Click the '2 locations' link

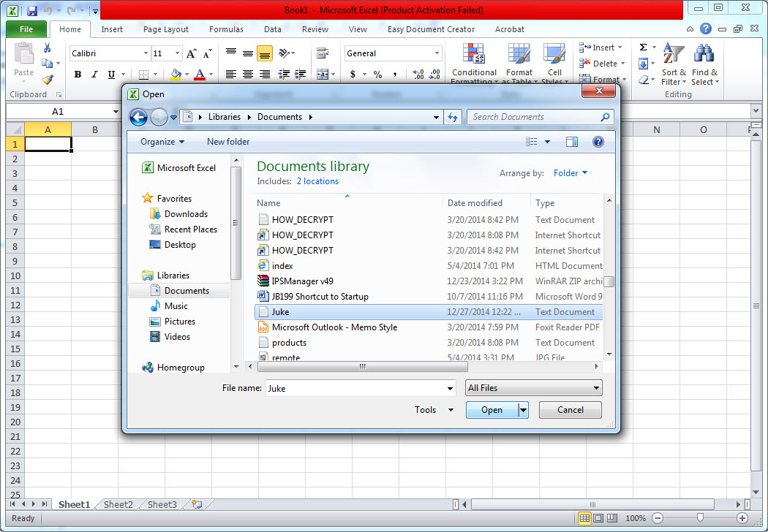pos(317,181)
